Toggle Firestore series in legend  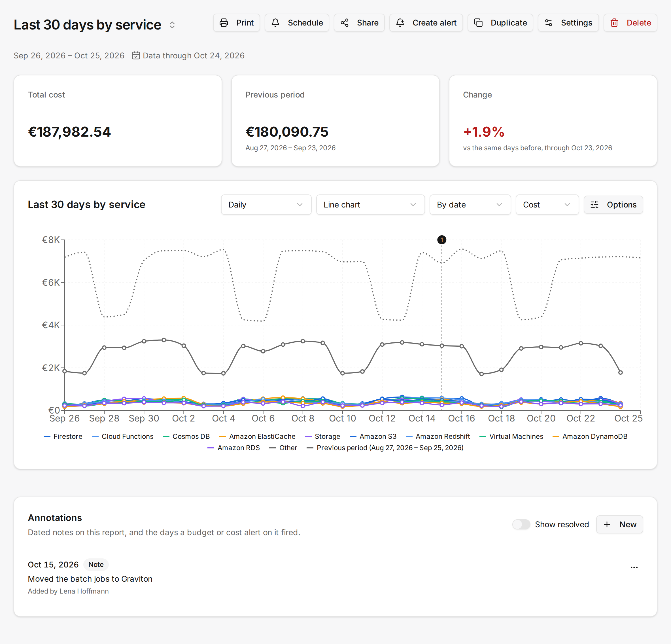coord(63,436)
